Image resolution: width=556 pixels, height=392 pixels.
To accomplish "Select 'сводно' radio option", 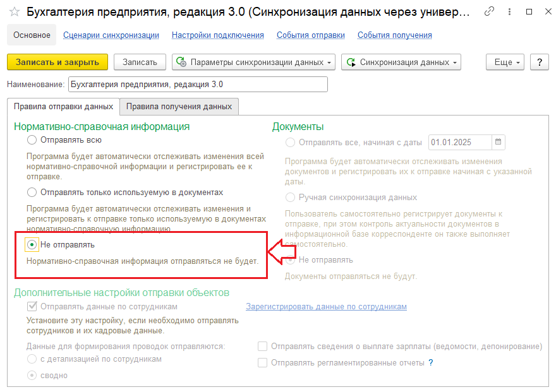I will [x=32, y=376].
